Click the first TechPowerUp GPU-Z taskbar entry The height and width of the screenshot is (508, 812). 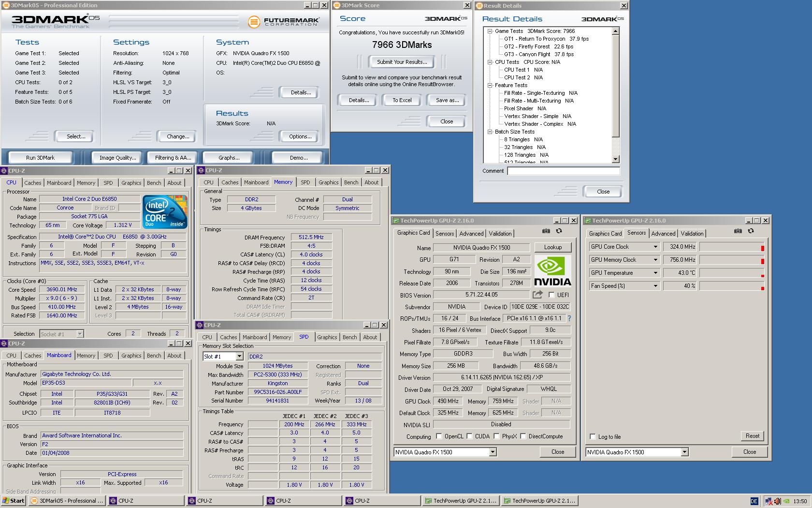(461, 501)
